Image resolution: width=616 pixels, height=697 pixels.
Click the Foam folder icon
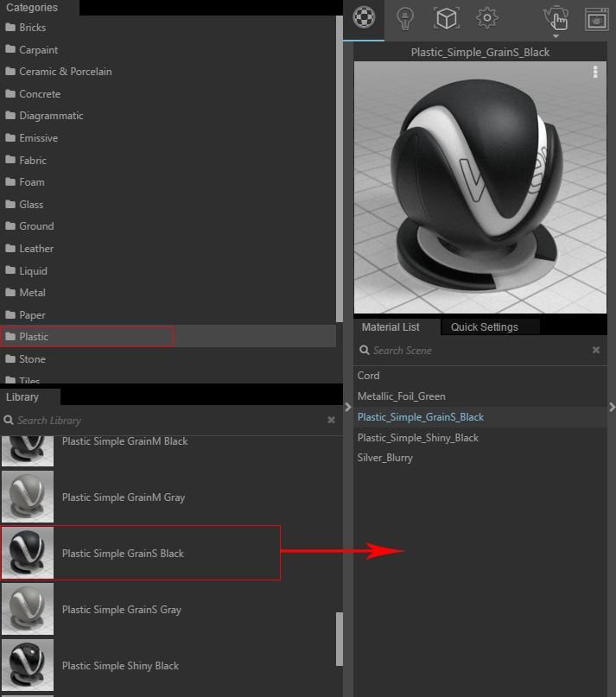(10, 181)
